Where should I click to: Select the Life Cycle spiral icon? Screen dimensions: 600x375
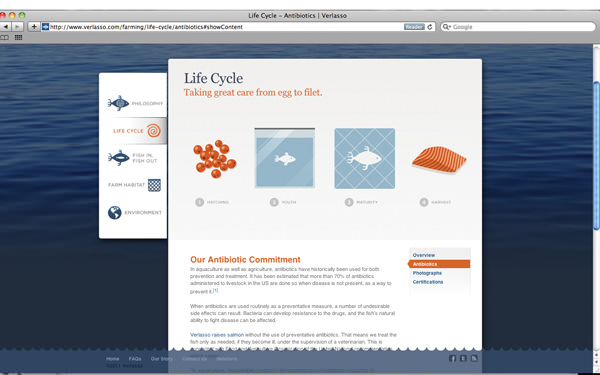tap(153, 130)
